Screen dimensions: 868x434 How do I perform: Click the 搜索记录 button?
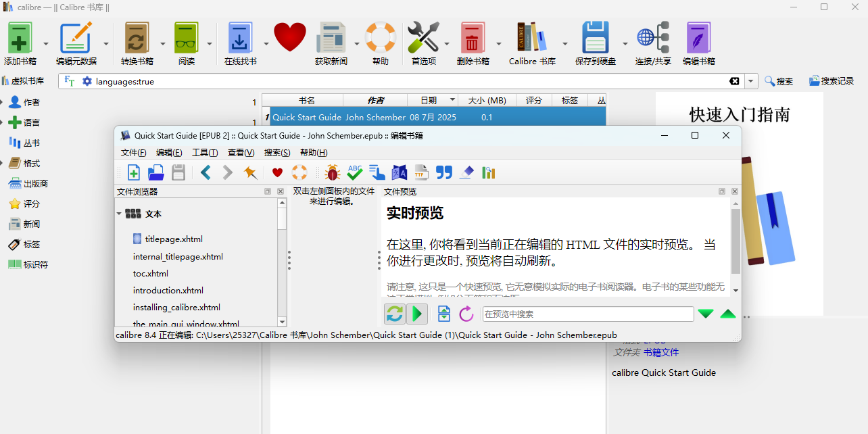pyautogui.click(x=831, y=81)
